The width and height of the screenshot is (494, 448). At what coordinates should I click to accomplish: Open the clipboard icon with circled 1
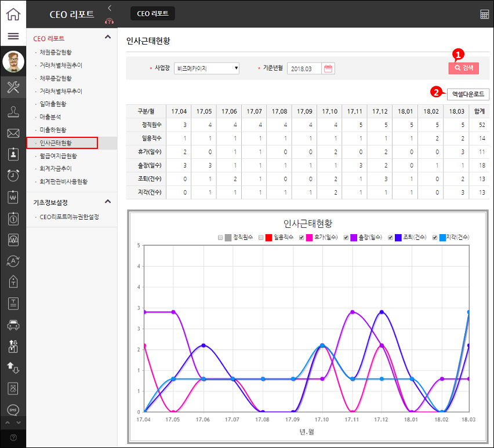[13, 218]
